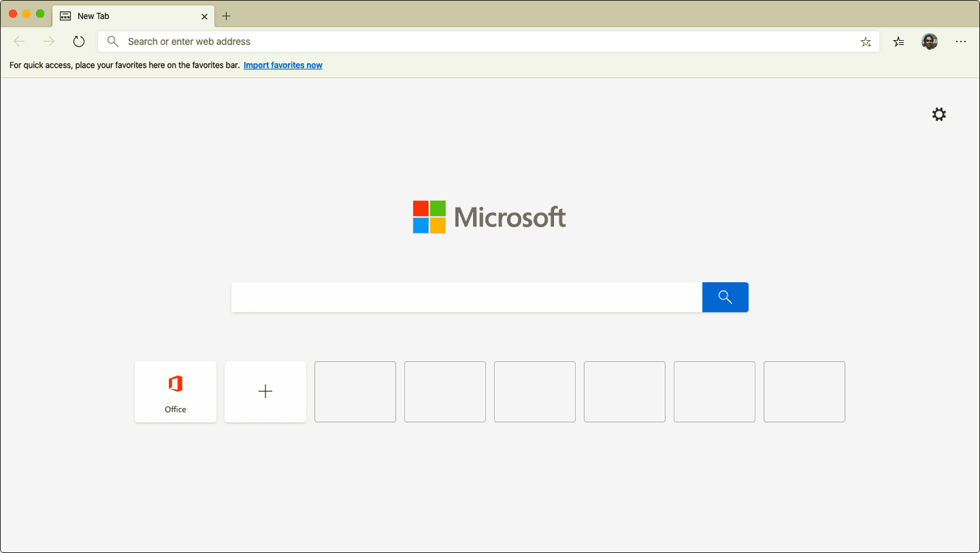Select the New Tab tab
The image size is (980, 553).
[133, 16]
